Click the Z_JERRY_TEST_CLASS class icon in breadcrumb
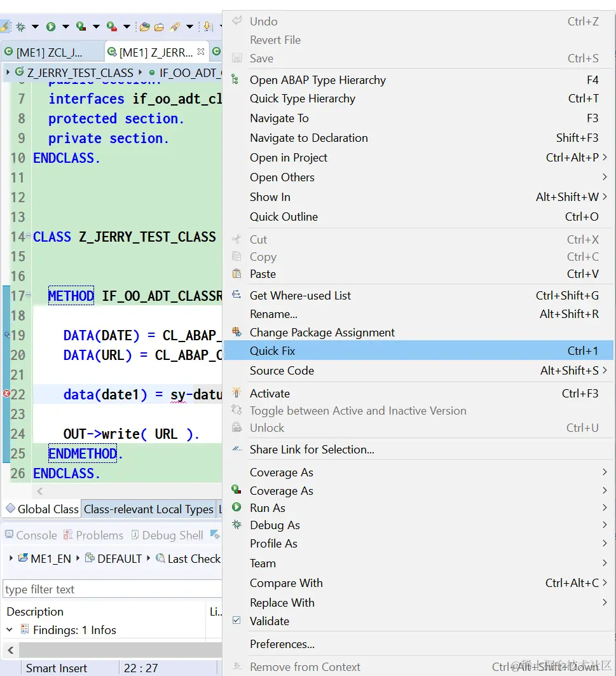This screenshot has width=616, height=676. click(x=20, y=72)
